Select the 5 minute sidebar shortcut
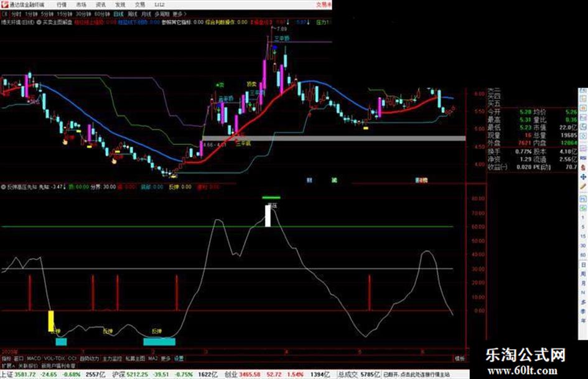 (x=583, y=227)
